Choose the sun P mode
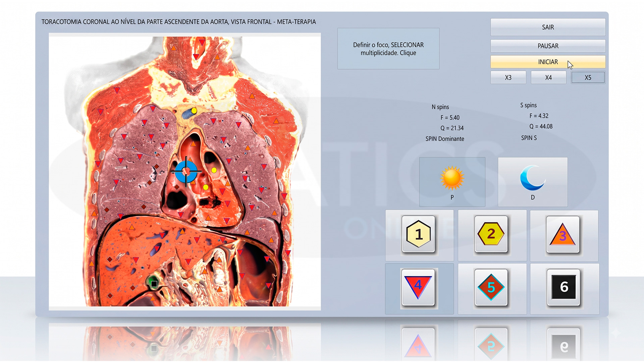The height and width of the screenshot is (362, 644). click(452, 182)
